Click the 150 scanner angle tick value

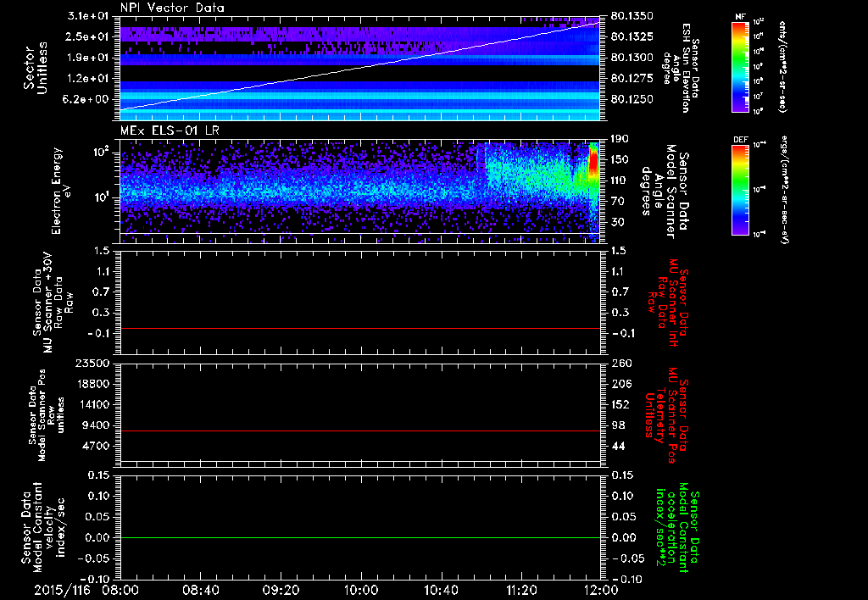point(620,159)
